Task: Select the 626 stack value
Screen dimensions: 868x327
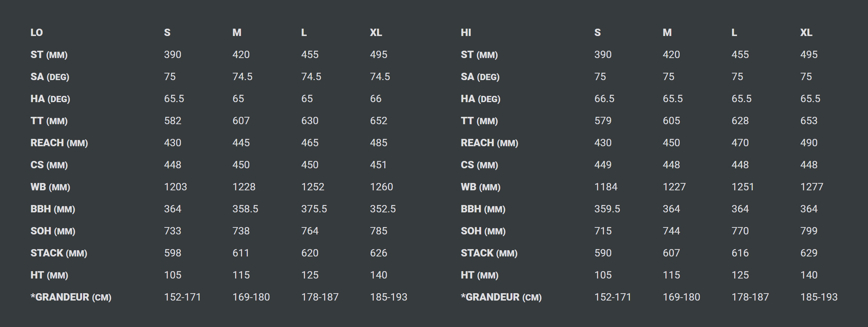Action: (x=378, y=253)
